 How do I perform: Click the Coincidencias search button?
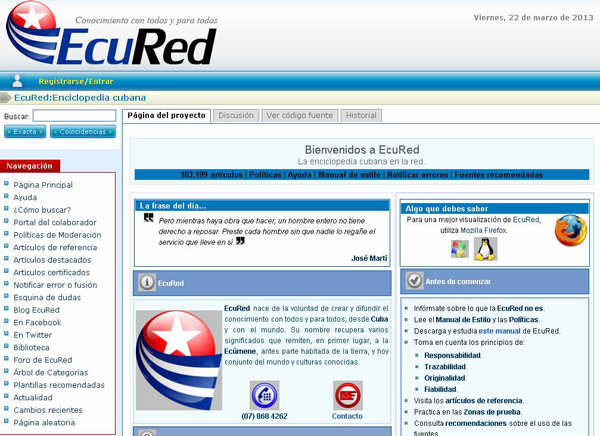(x=83, y=132)
